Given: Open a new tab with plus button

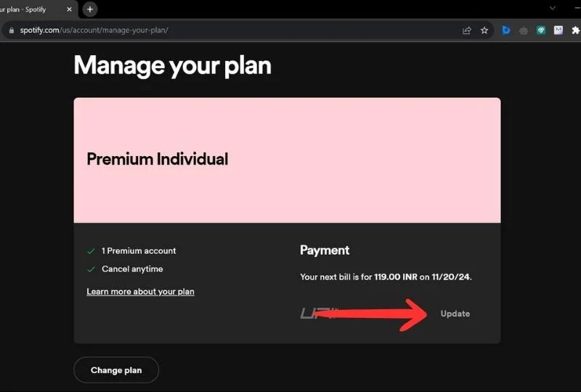Looking at the screenshot, I should (x=90, y=9).
